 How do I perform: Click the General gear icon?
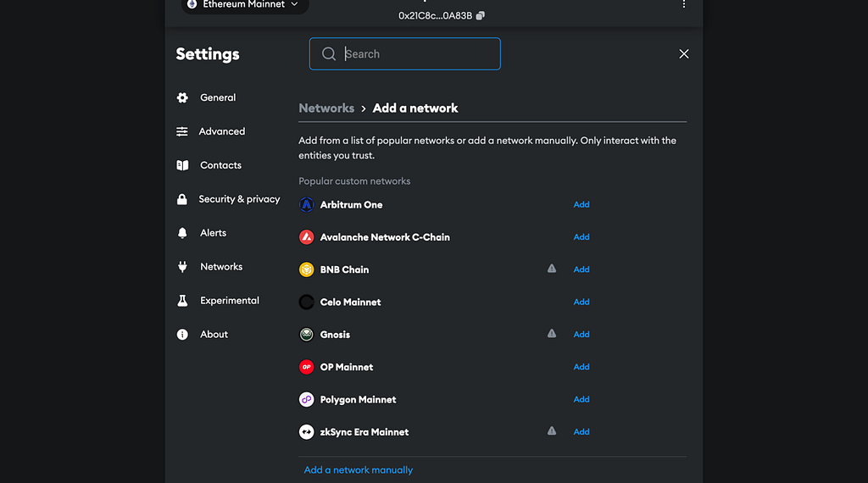coord(182,97)
